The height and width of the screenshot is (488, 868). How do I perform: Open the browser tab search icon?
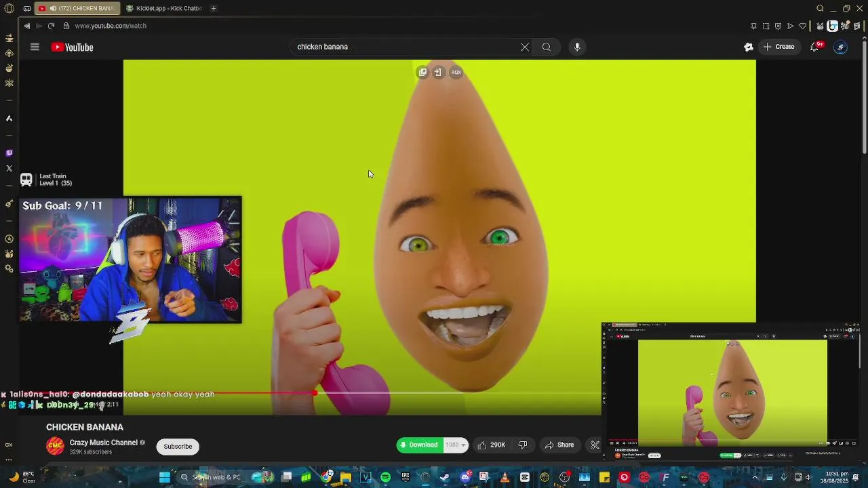pos(820,8)
